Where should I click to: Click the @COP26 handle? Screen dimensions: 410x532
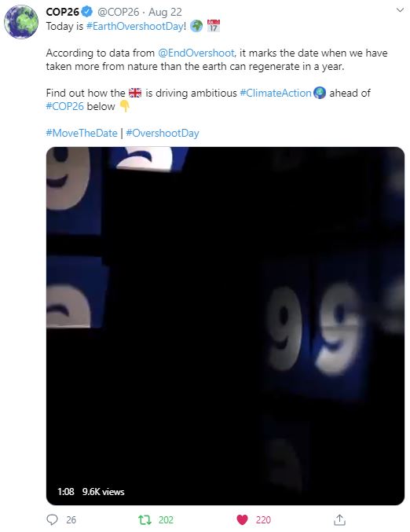pos(119,12)
